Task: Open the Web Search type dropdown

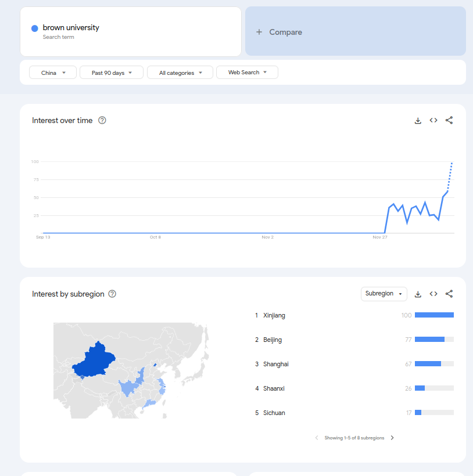Action: click(247, 72)
